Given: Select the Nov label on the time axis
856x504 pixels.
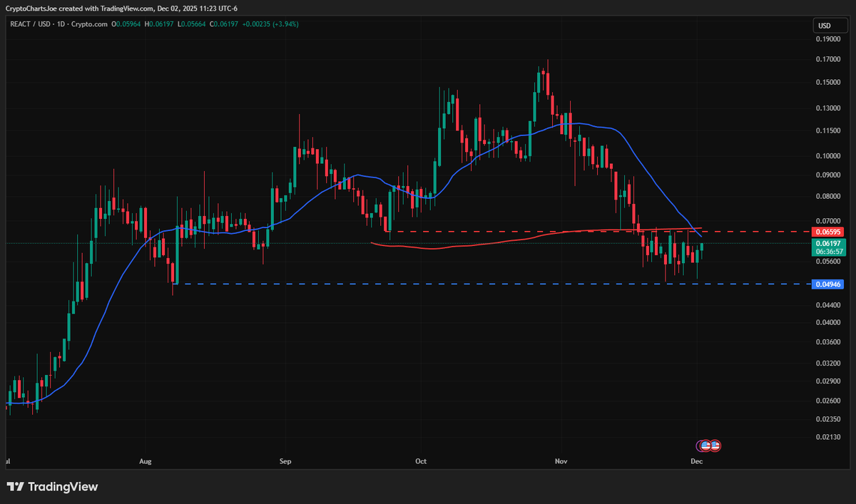Looking at the screenshot, I should [x=561, y=461].
